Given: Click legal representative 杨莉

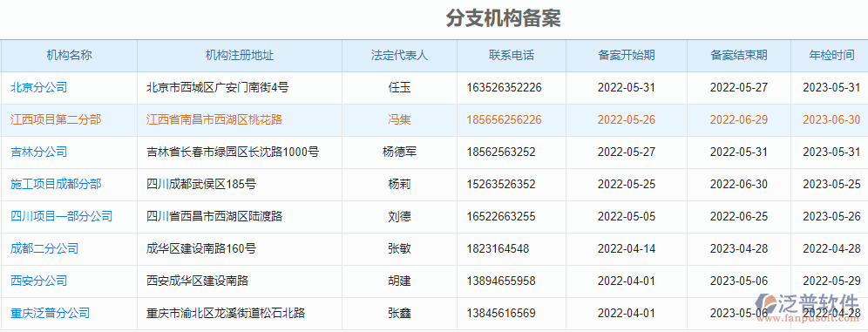Looking at the screenshot, I should coord(400,184).
